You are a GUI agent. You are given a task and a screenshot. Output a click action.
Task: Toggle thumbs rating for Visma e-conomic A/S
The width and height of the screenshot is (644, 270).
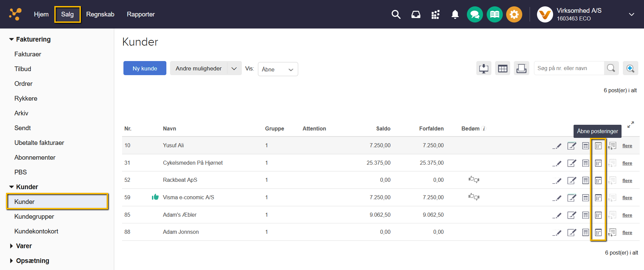[474, 197]
